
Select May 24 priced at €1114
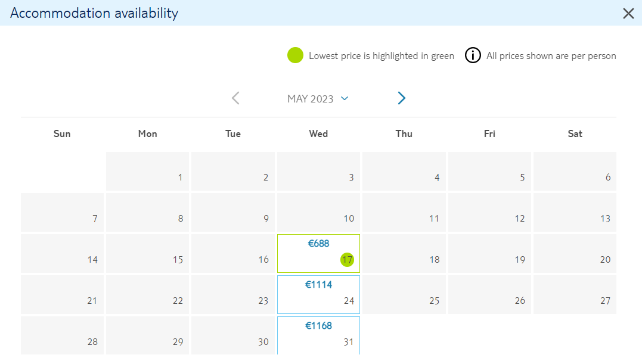point(318,294)
